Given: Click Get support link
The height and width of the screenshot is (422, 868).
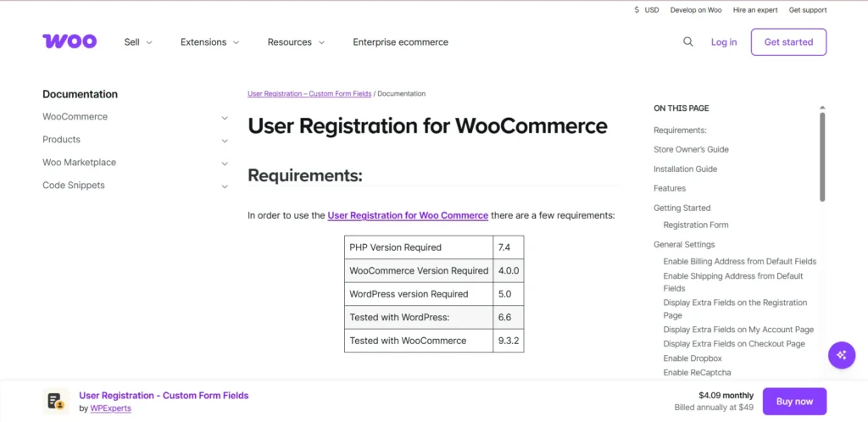Looking at the screenshot, I should click(808, 10).
